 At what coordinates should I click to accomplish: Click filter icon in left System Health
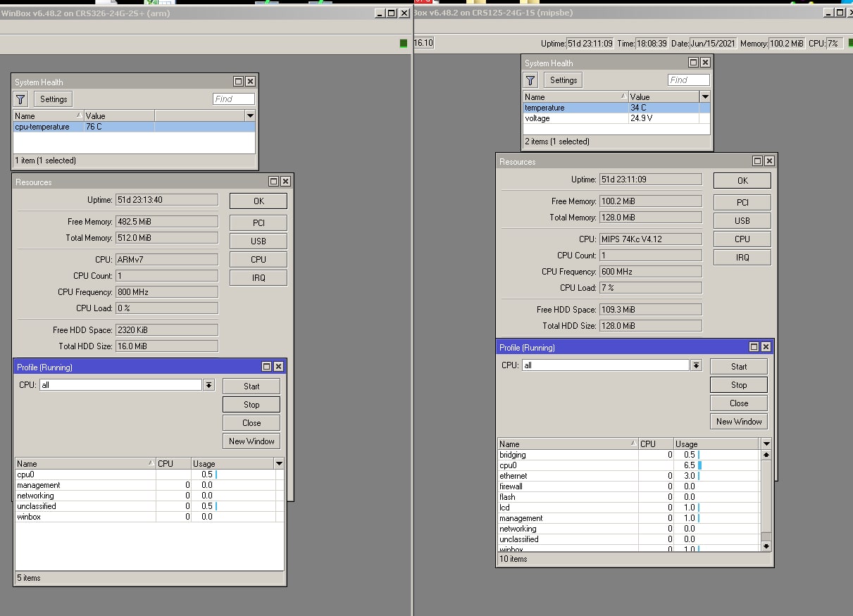click(21, 99)
